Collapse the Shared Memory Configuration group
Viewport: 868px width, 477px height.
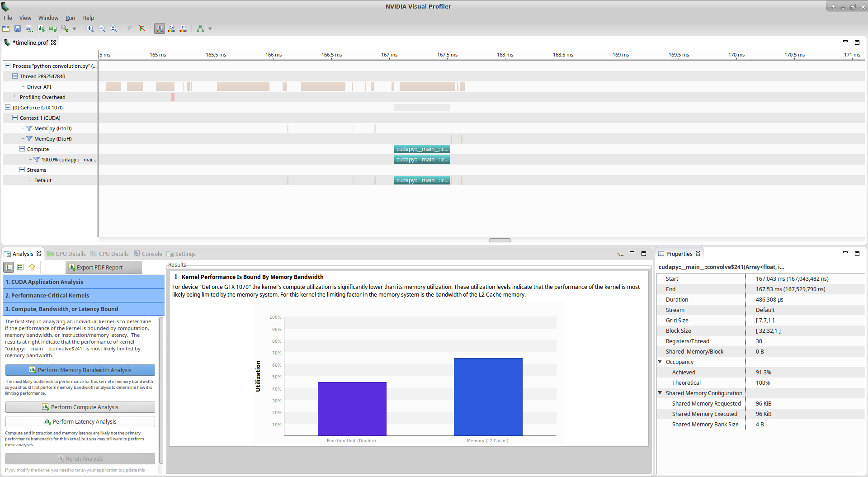(x=660, y=393)
